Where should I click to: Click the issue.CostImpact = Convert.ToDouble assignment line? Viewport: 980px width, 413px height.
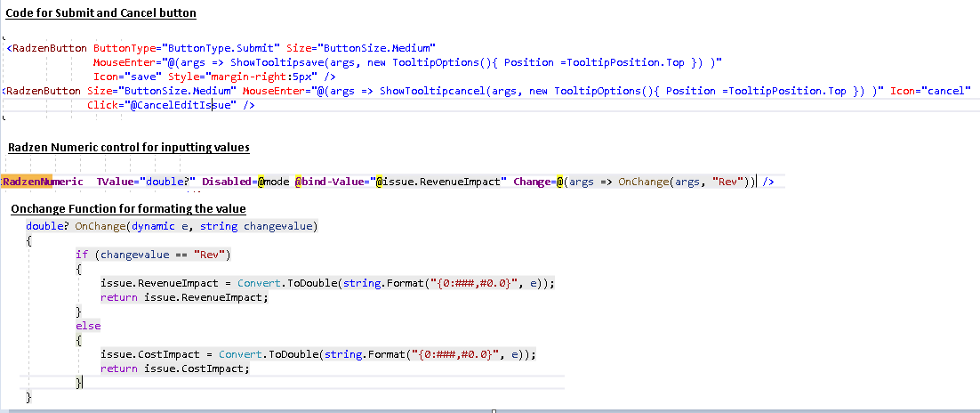(x=318, y=355)
